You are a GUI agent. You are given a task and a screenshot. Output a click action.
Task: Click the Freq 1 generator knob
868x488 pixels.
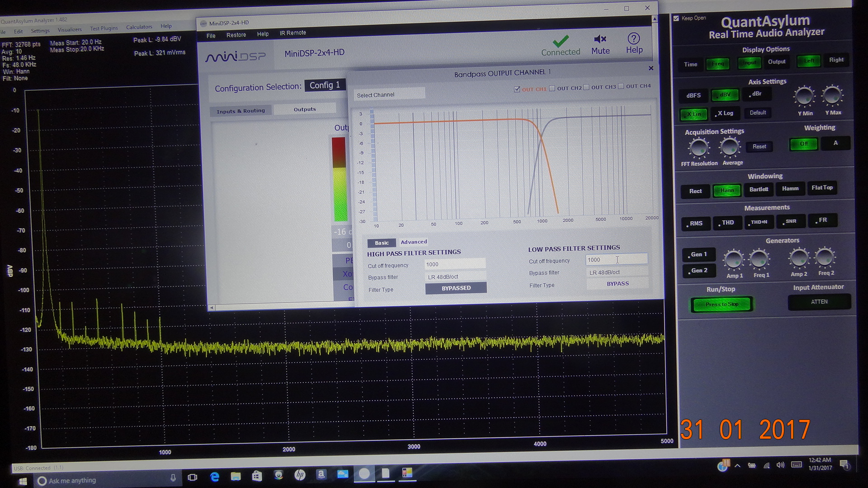[759, 259]
